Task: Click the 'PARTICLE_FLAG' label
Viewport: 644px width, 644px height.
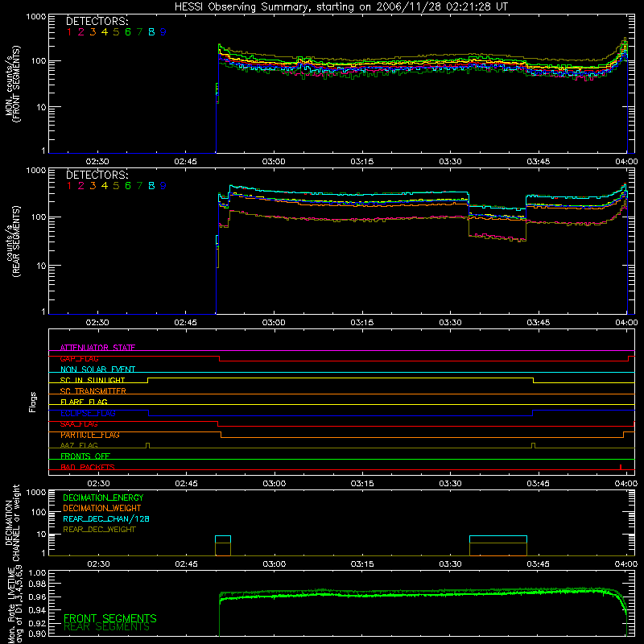Action: (x=90, y=435)
